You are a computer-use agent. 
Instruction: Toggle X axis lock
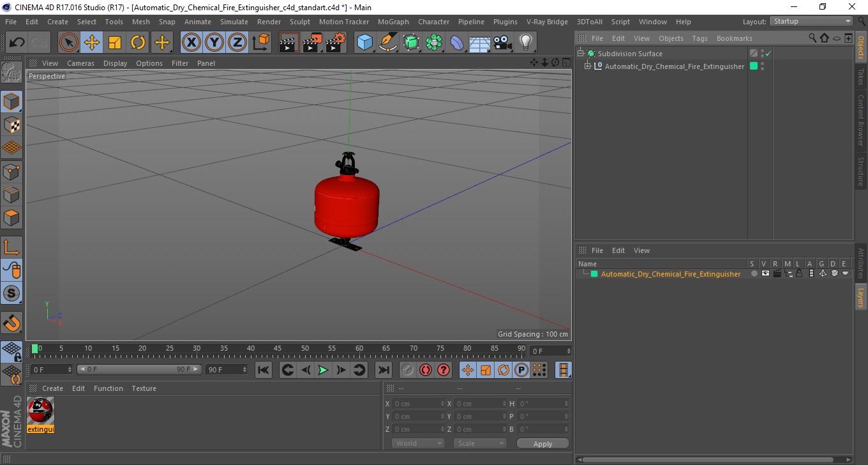point(191,43)
